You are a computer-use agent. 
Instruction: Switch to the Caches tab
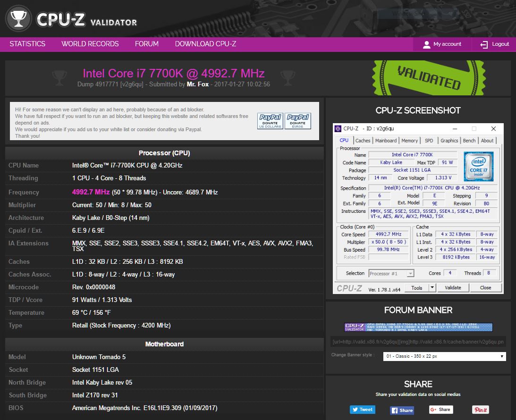[x=363, y=141]
